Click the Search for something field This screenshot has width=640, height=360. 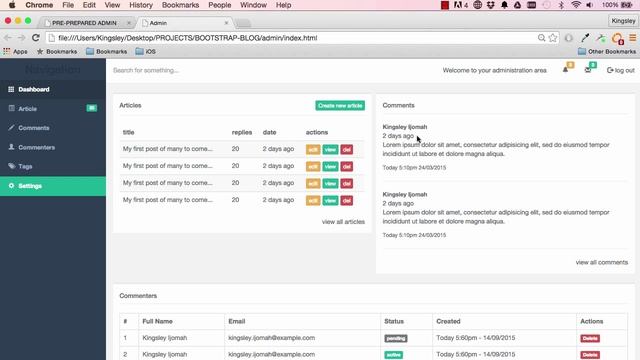(x=146, y=70)
